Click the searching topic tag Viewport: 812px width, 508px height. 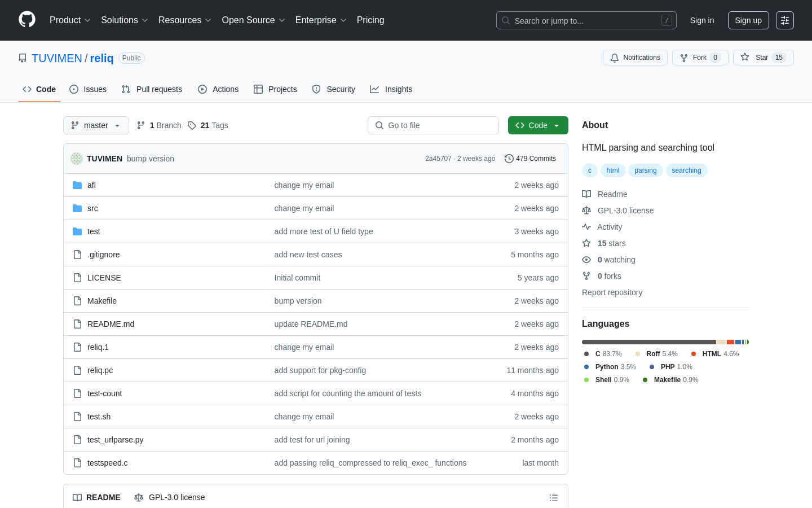[x=686, y=170]
